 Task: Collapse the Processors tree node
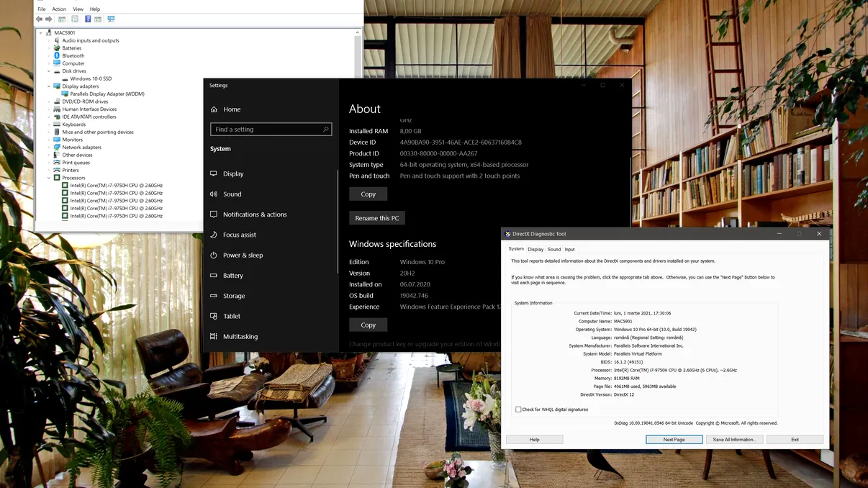(49, 177)
